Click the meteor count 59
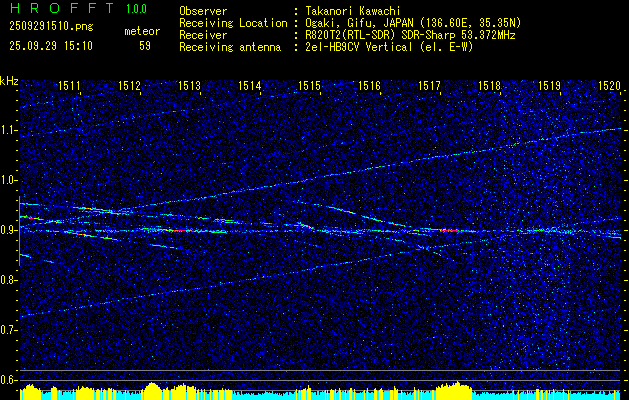Viewport: 629px width, 400px height. (x=145, y=46)
